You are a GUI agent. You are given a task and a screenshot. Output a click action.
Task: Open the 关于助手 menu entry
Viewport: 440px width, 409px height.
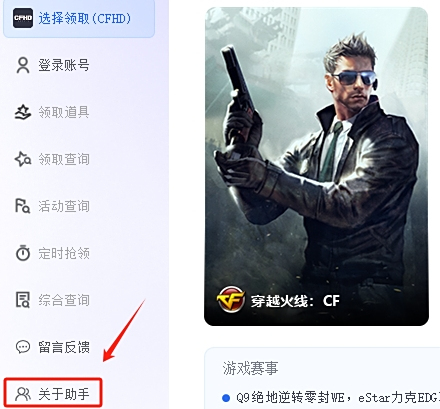click(x=53, y=392)
